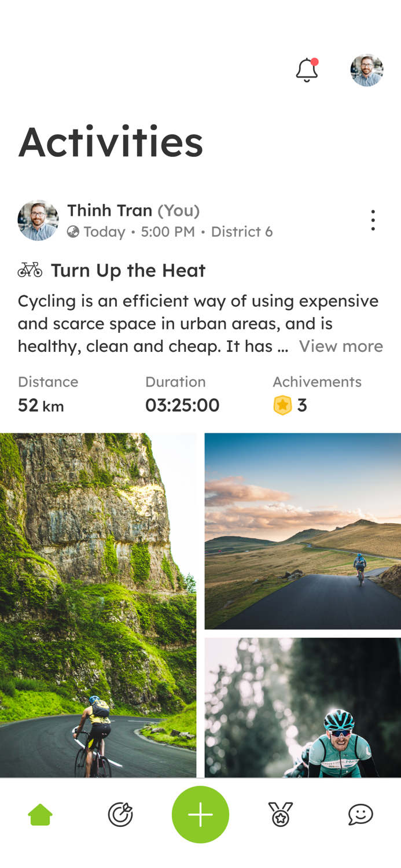Select the Home icon in bottom navigation
This screenshot has height=868, width=401.
point(39,814)
